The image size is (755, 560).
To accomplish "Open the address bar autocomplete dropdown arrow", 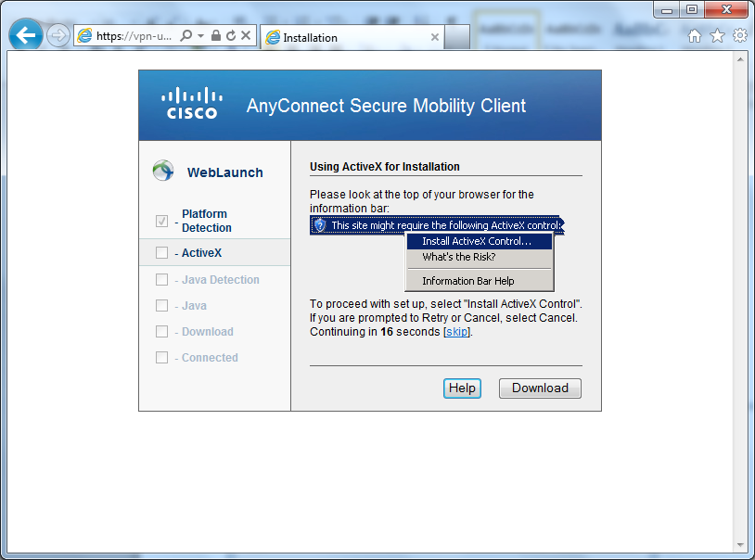I will [200, 35].
